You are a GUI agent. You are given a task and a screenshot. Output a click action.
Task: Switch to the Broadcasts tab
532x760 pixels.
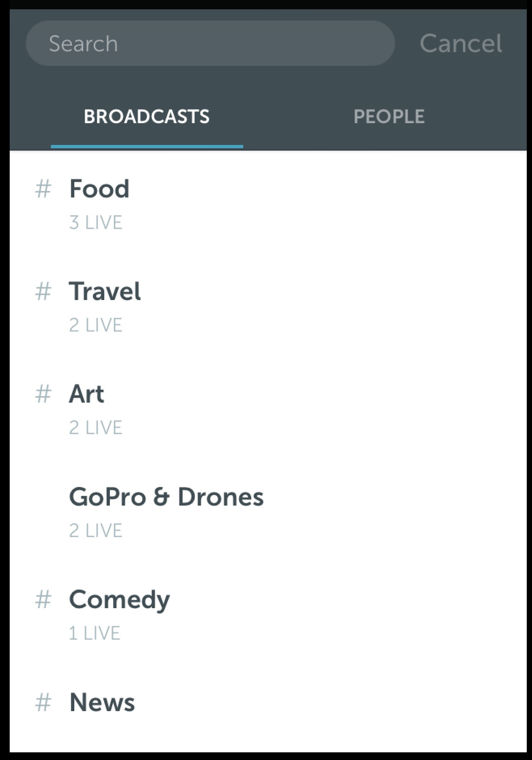coord(147,117)
